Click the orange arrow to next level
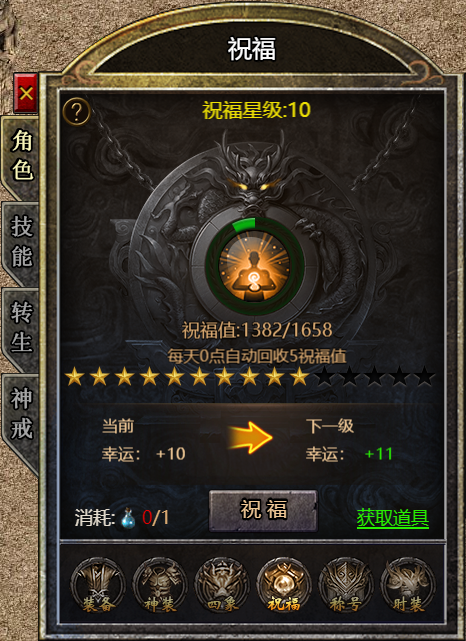This screenshot has width=466, height=641. (250, 438)
